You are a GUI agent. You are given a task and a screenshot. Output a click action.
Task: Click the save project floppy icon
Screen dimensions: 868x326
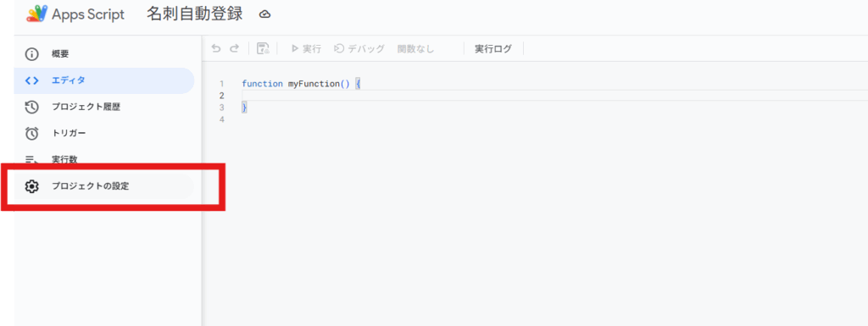click(263, 48)
